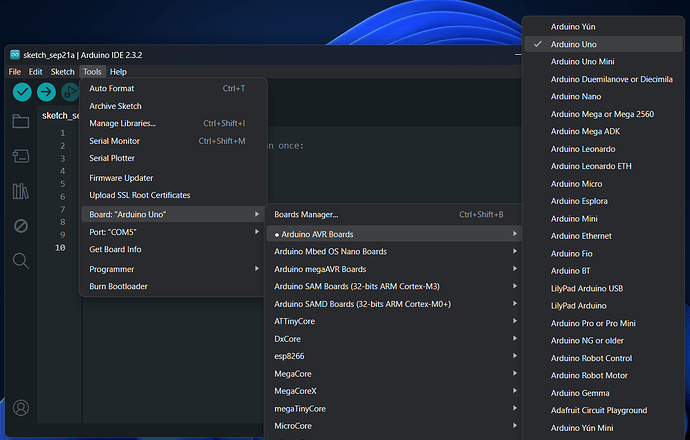This screenshot has width=690, height=440.
Task: Open the Search magnifier sidebar icon
Action: tap(21, 260)
